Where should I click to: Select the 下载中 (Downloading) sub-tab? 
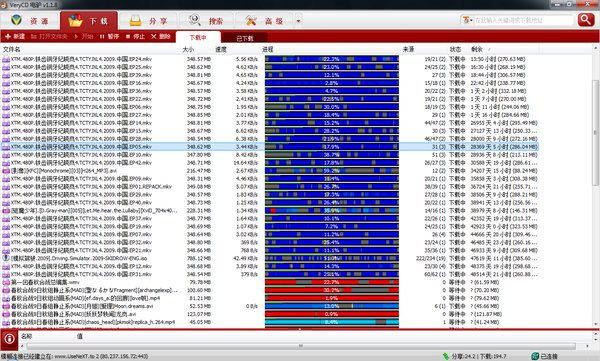(198, 38)
